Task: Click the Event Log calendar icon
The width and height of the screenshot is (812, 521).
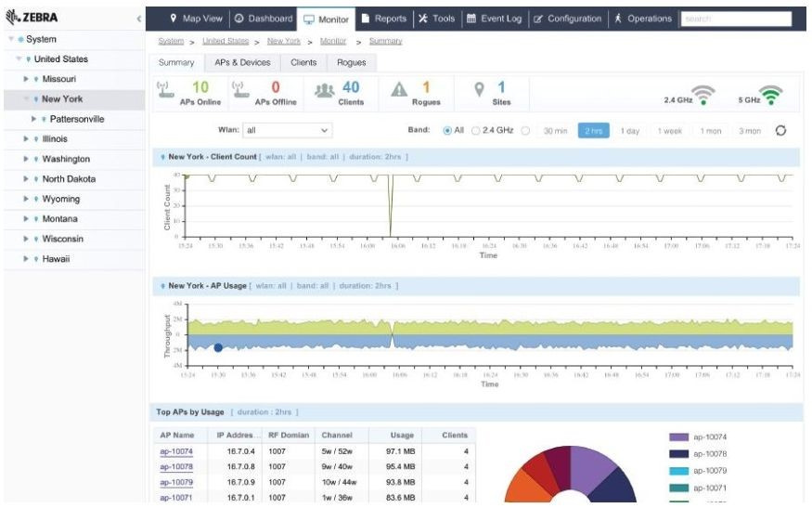Action: point(471,19)
